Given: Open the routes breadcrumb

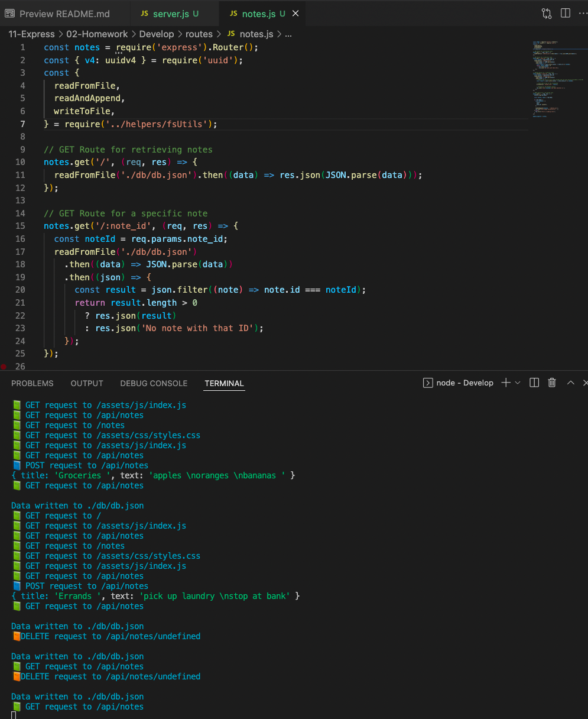Looking at the screenshot, I should pos(199,34).
